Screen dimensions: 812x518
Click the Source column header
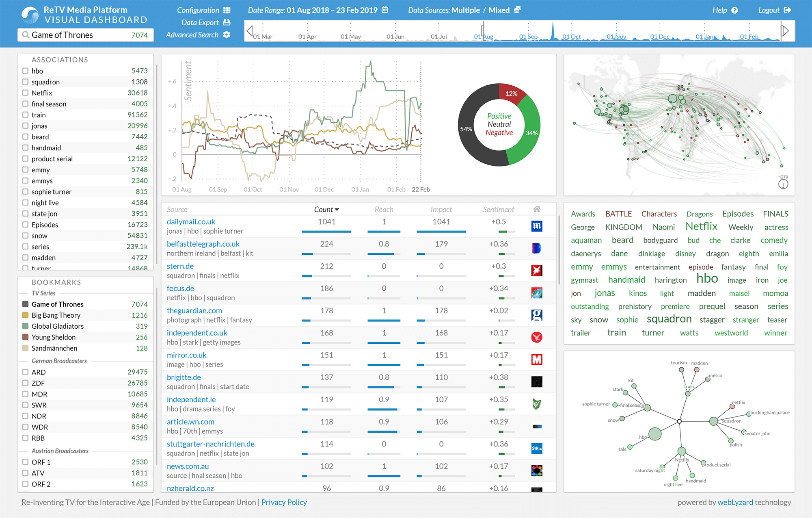point(177,209)
